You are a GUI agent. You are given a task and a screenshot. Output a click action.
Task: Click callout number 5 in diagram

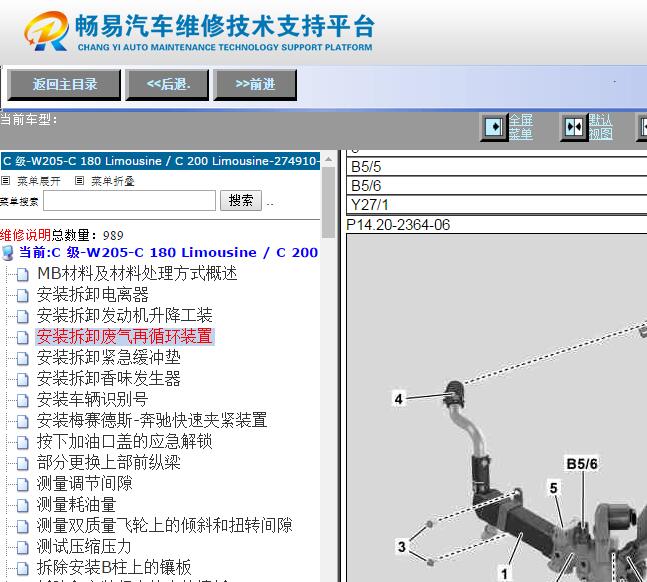(x=554, y=488)
